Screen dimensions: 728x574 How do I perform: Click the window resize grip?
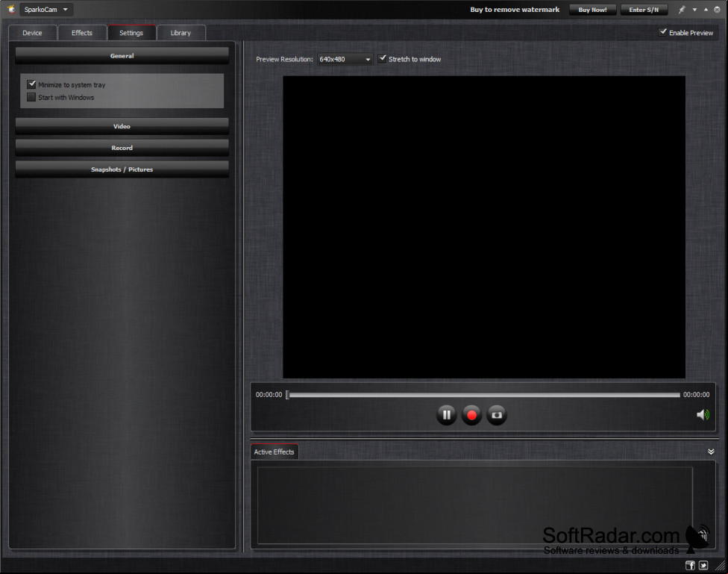point(721,566)
